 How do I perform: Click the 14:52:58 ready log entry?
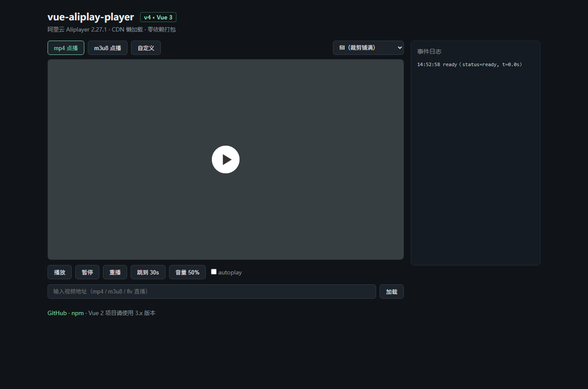470,64
